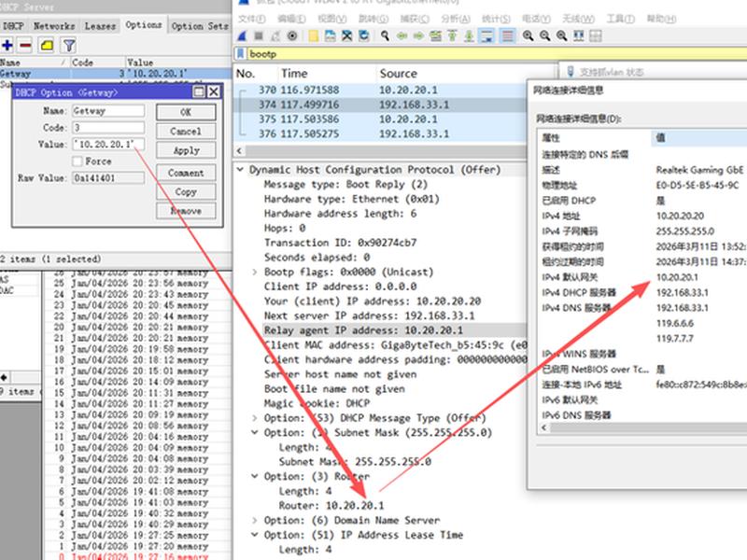
Task: Click the blue plus add icon in DHCP Server
Action: 7,46
